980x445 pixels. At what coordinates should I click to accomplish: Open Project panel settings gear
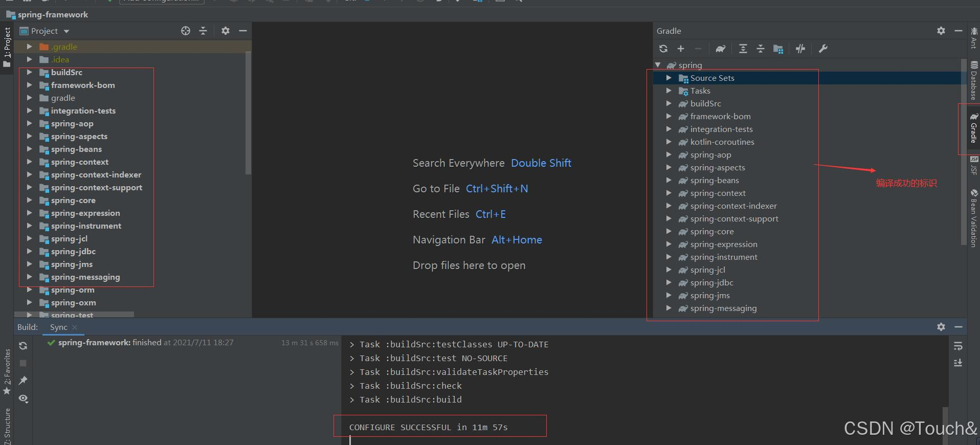226,31
